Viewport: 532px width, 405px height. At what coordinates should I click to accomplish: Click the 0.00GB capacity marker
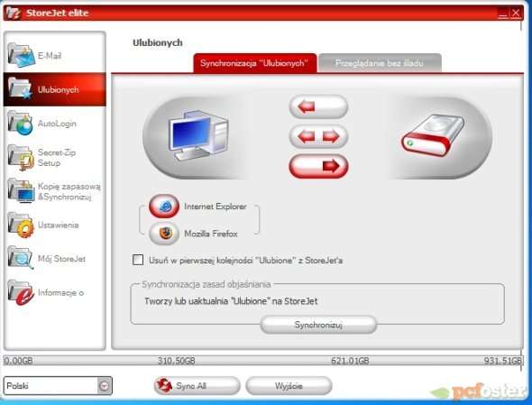[x=18, y=361]
